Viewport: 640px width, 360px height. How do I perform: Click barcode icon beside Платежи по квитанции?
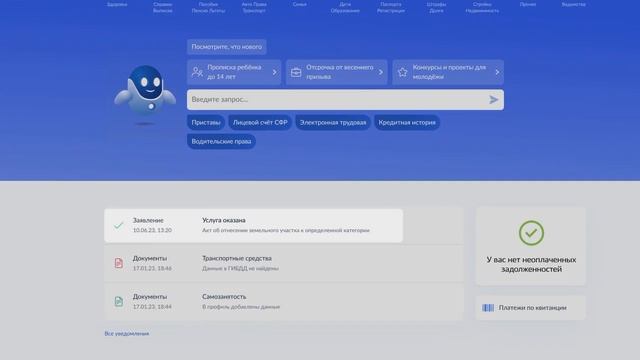tap(488, 308)
